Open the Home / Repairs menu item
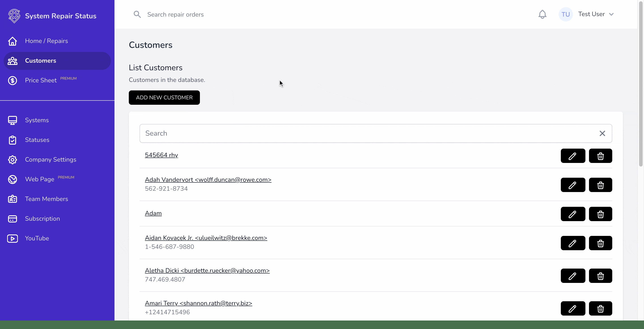 (x=57, y=41)
